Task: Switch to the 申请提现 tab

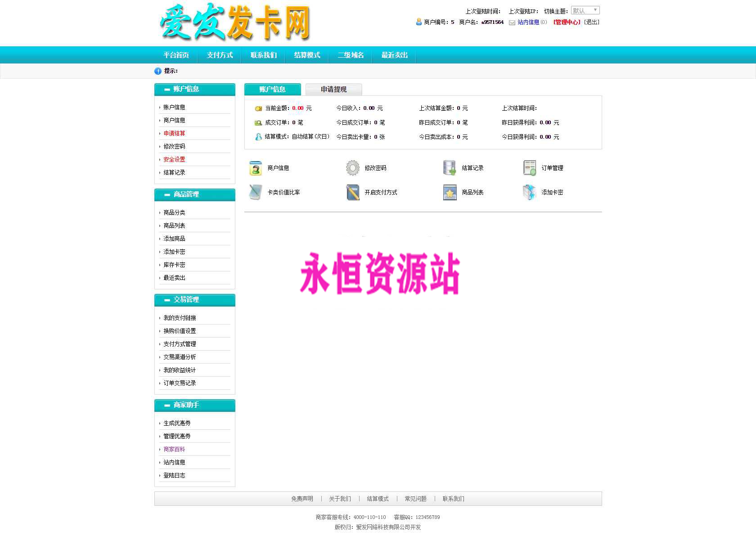Action: [x=333, y=90]
